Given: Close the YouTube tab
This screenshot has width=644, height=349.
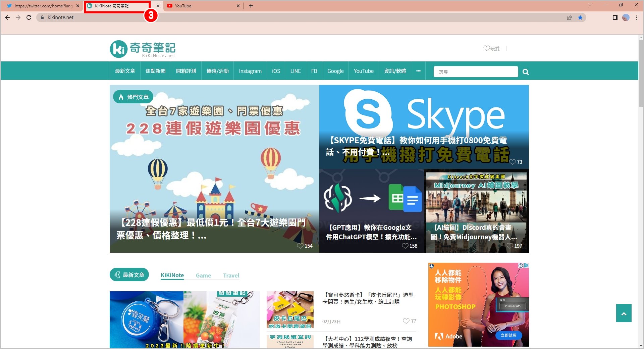Looking at the screenshot, I should 238,6.
